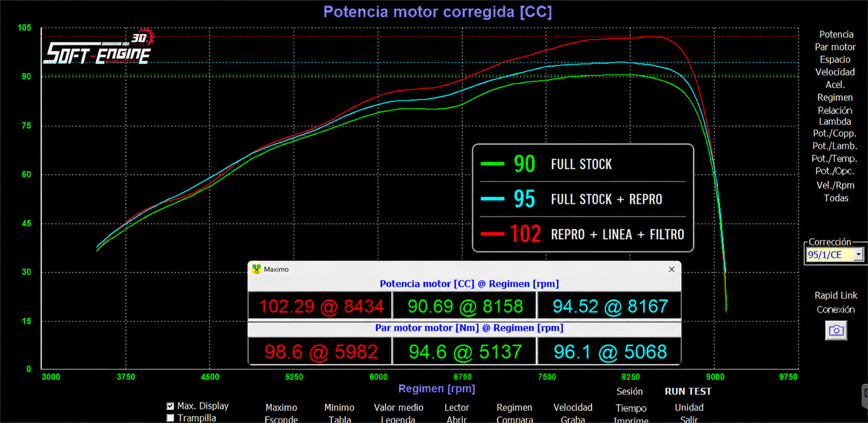Click the camera snapshot icon under Conexión

click(x=836, y=331)
